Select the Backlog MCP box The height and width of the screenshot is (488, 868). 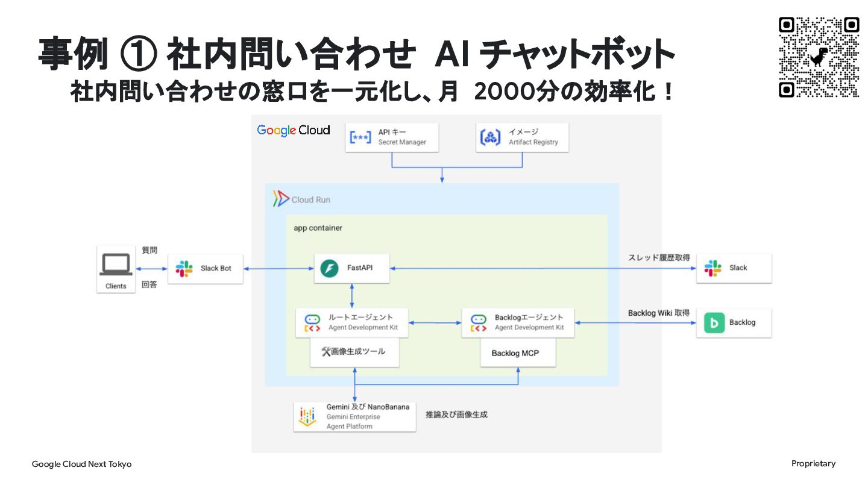[x=518, y=352]
